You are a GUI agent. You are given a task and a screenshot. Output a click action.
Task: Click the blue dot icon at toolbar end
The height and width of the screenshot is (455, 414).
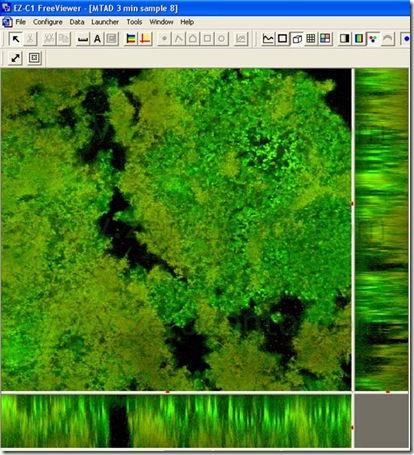tap(405, 39)
